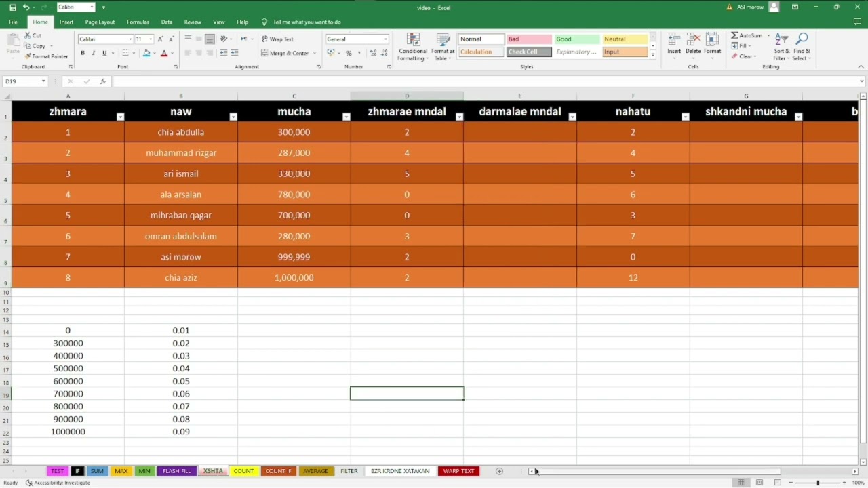
Task: Click the zoom slider in status bar
Action: [x=818, y=483]
